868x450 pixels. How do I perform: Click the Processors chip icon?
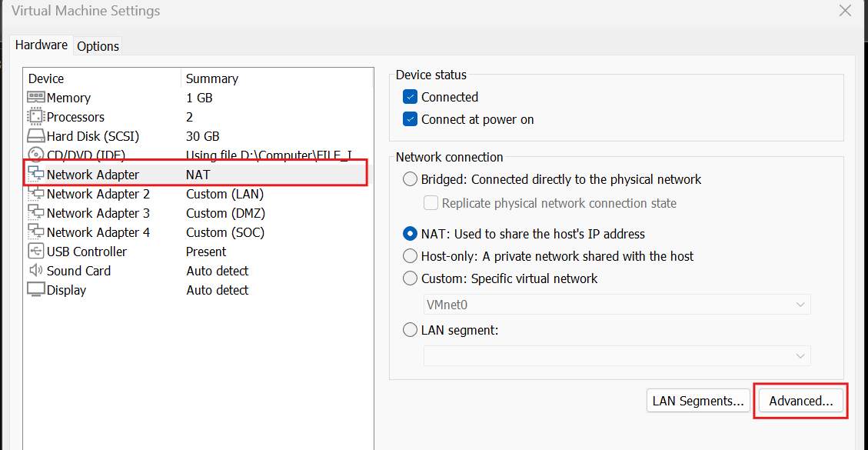point(36,117)
